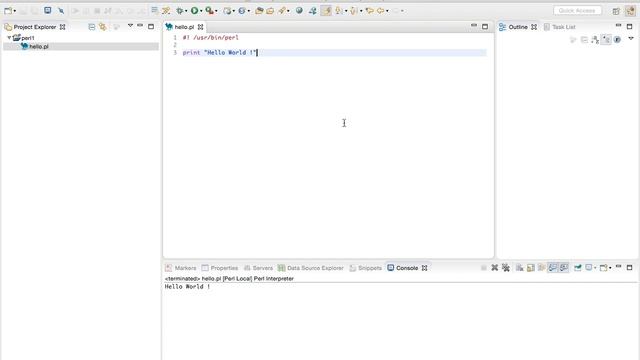Click the New wizard toolbar icon
The width and height of the screenshot is (640, 360).
[8, 11]
